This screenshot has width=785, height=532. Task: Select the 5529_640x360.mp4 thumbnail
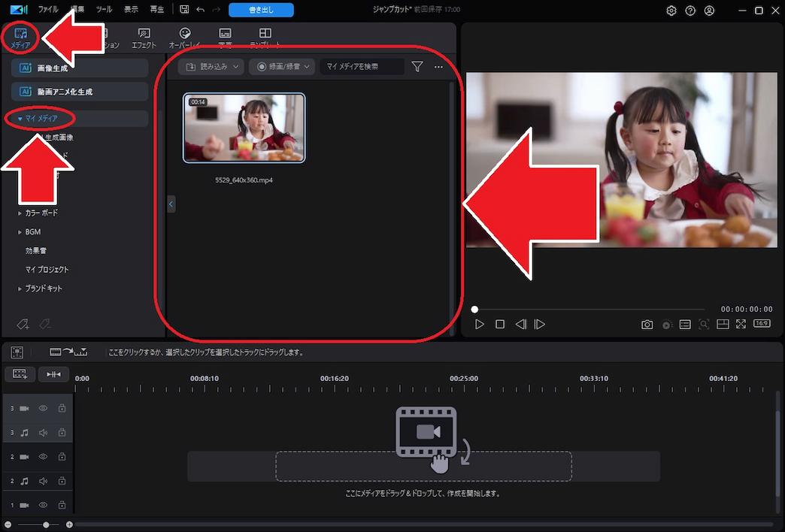pos(244,127)
